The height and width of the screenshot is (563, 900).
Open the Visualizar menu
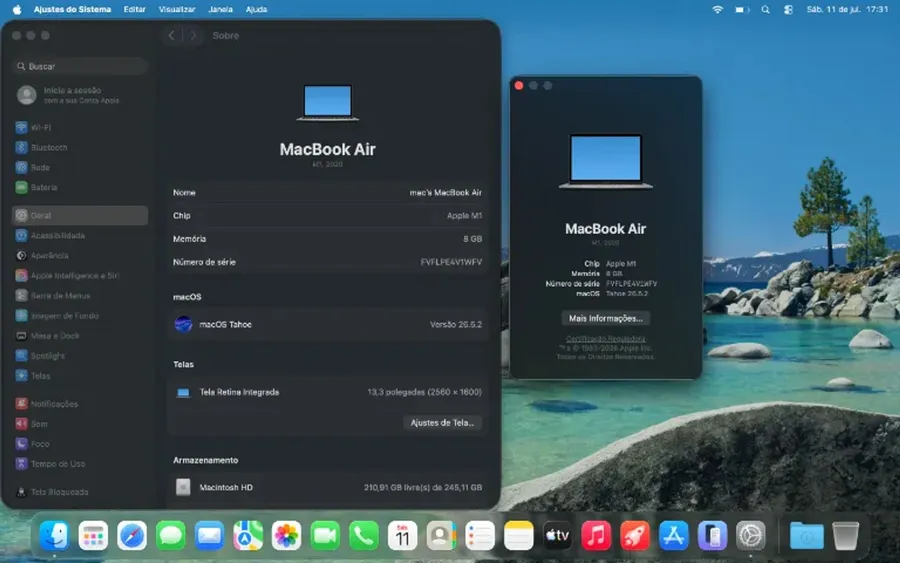click(177, 9)
